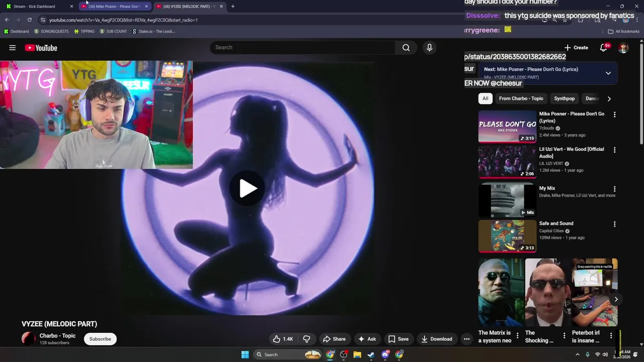Open the Charbo - Topic channel name
This screenshot has height=362, width=644.
click(57, 336)
